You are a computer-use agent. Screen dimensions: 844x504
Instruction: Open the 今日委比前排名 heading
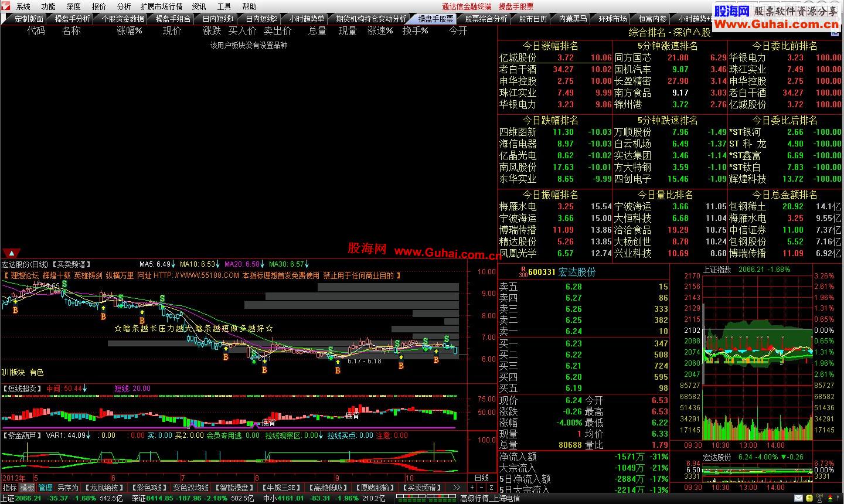click(785, 46)
